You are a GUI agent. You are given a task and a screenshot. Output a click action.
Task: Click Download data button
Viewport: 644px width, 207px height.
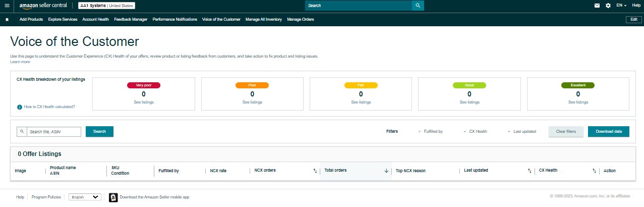[608, 131]
